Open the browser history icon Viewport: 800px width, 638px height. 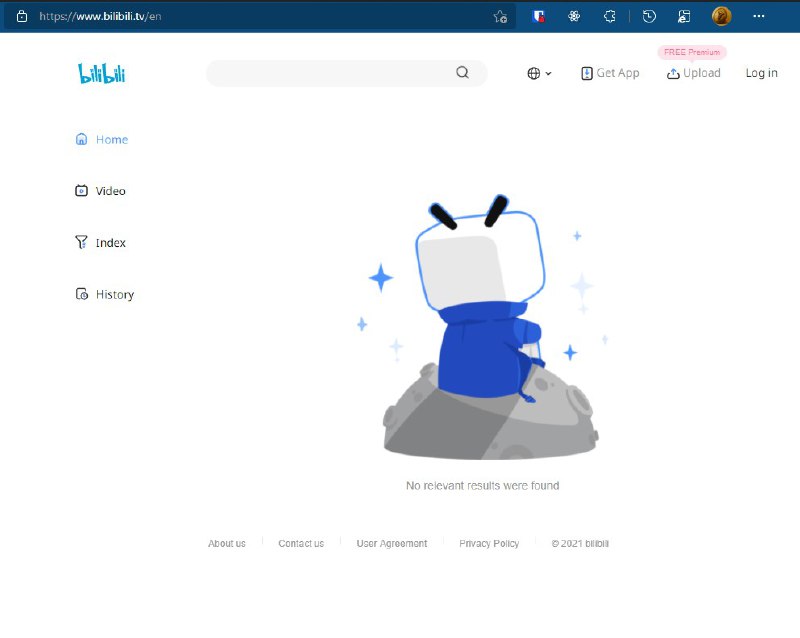(649, 16)
